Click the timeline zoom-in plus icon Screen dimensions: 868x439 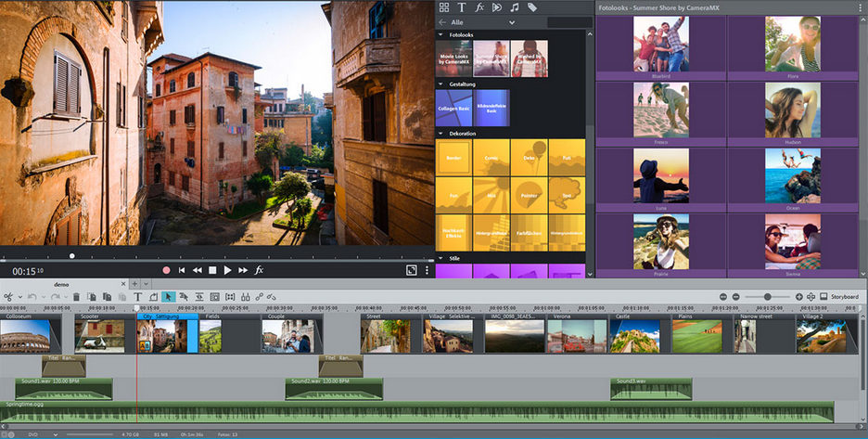click(798, 297)
